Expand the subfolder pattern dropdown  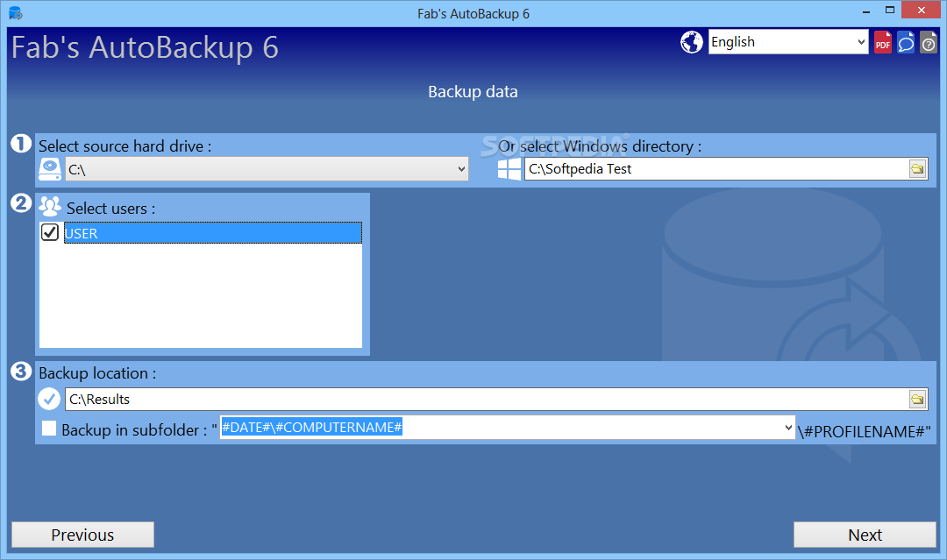coord(788,428)
